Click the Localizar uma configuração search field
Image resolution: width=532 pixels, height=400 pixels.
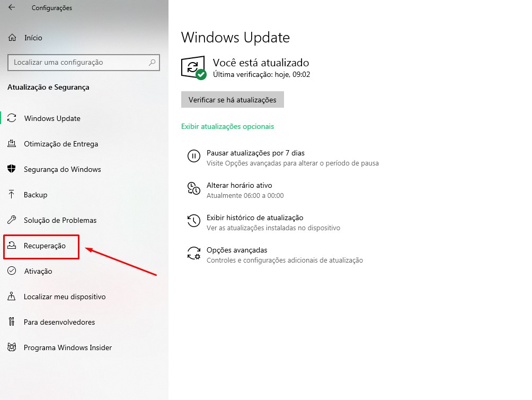click(84, 63)
